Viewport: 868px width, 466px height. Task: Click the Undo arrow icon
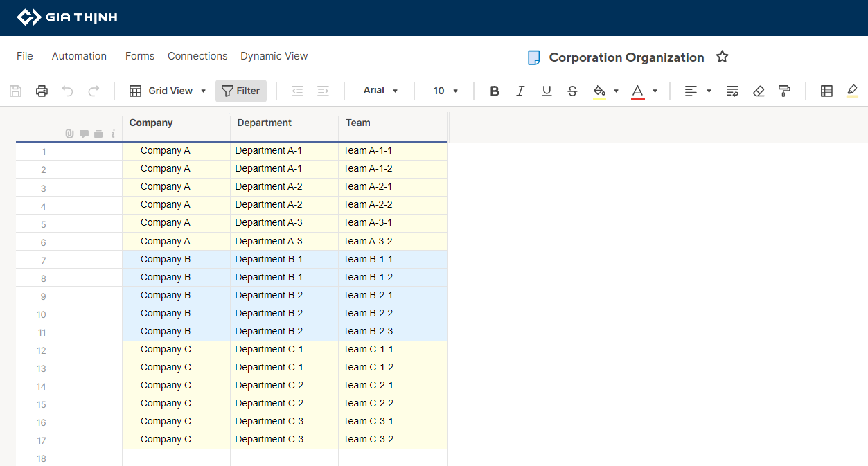67,91
